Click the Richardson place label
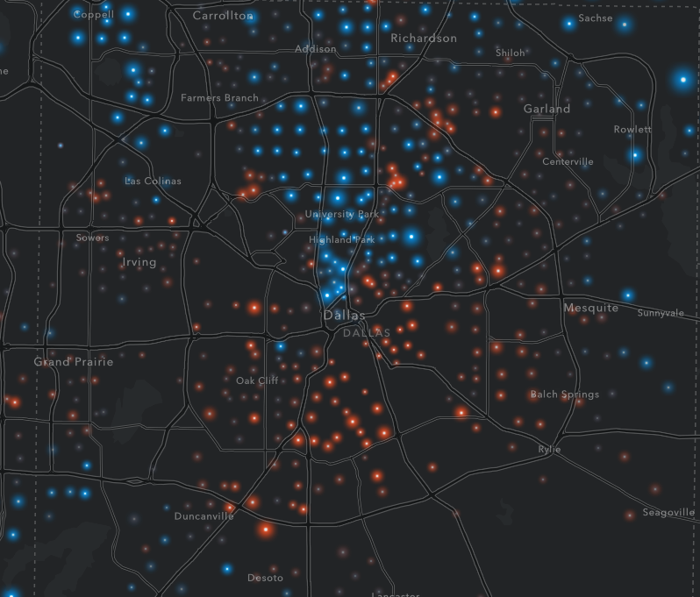The width and height of the screenshot is (700, 597). (x=424, y=39)
